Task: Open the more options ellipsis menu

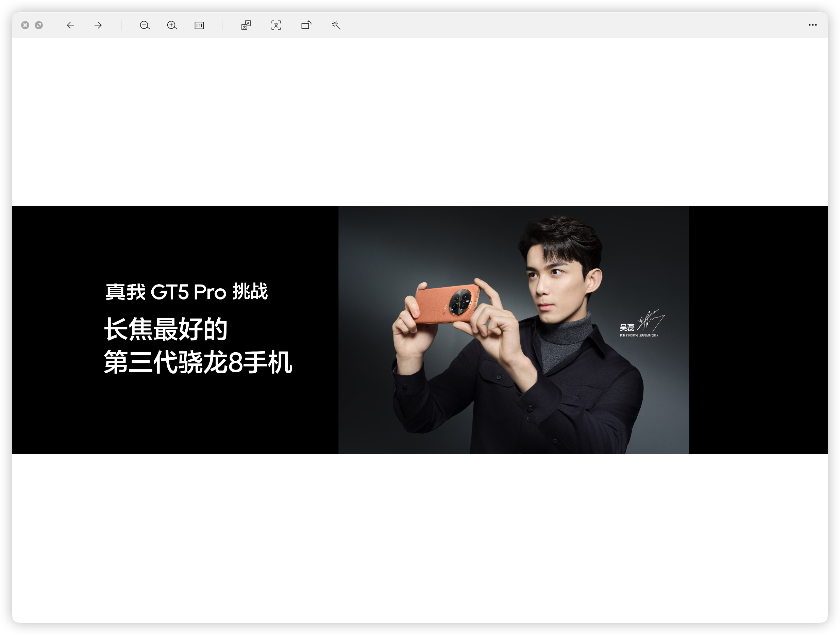Action: [x=812, y=25]
